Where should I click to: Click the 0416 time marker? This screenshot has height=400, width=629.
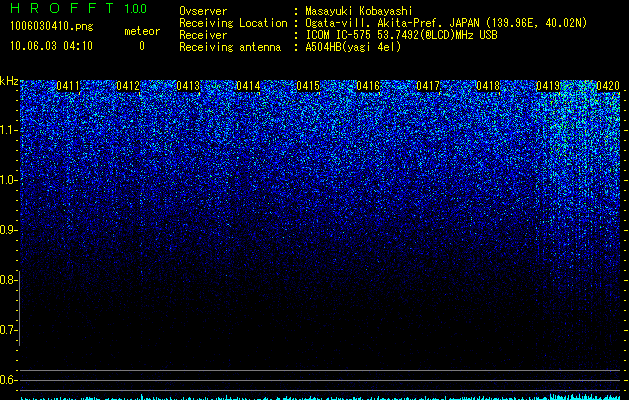368,86
